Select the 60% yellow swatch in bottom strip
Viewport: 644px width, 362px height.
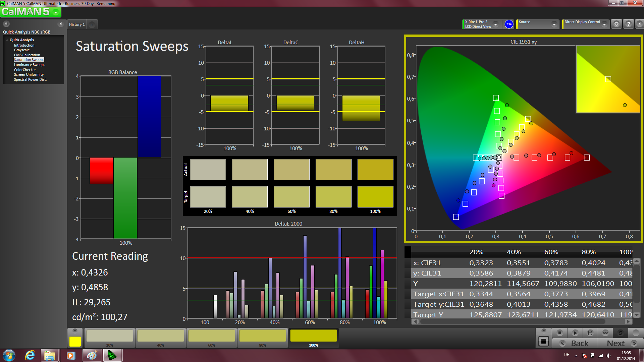212,336
